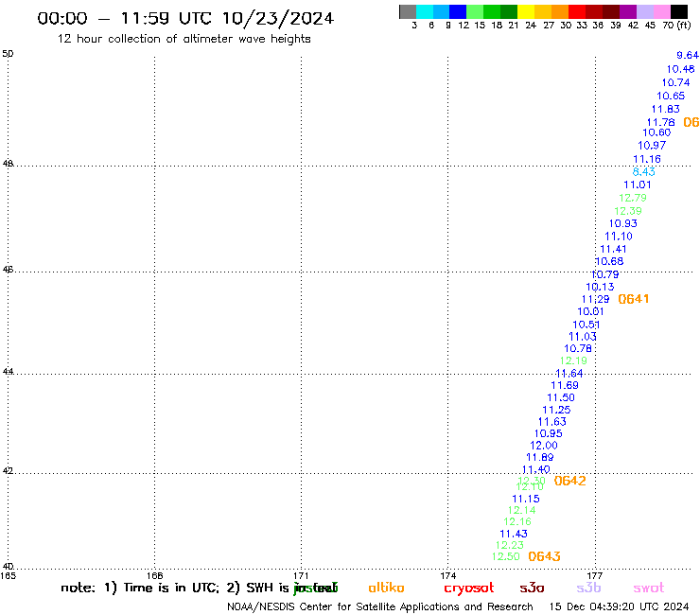Click the cyan swatch in the color scale
Image resolution: width=700 pixels, height=615 pixels.
[425, 11]
